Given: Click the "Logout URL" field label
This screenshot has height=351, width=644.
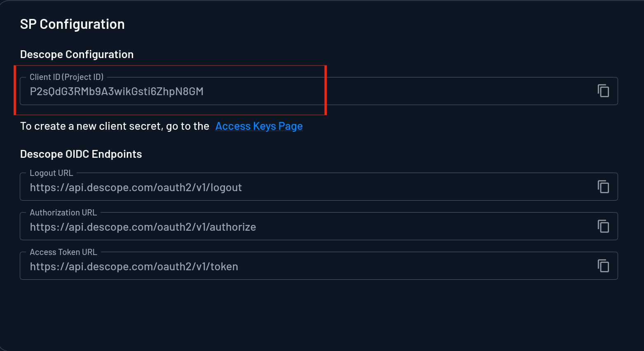Looking at the screenshot, I should (x=51, y=173).
